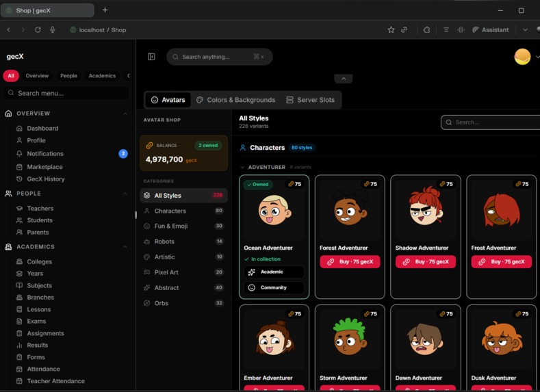Open Branches in sidebar

[x=40, y=298]
